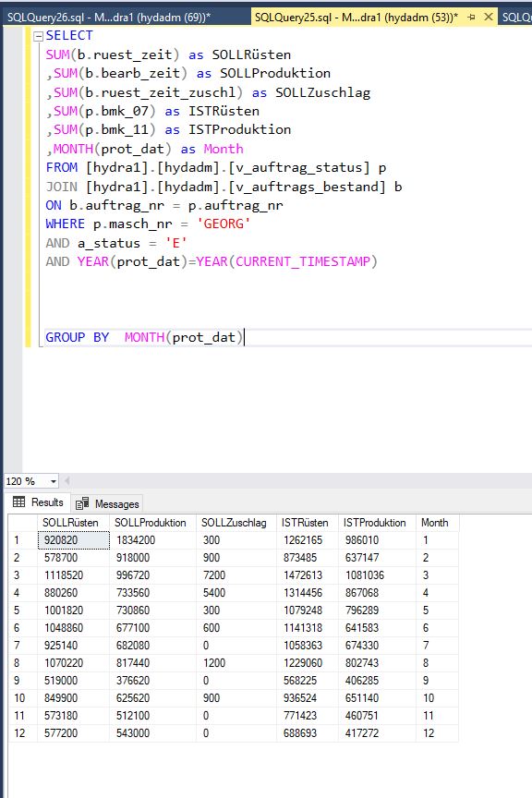Open the Messages tab
This screenshot has width=532, height=798.
click(107, 503)
